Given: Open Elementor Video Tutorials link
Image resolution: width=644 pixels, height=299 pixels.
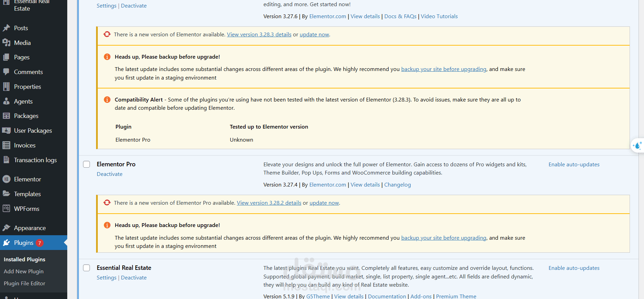Looking at the screenshot, I should [439, 16].
